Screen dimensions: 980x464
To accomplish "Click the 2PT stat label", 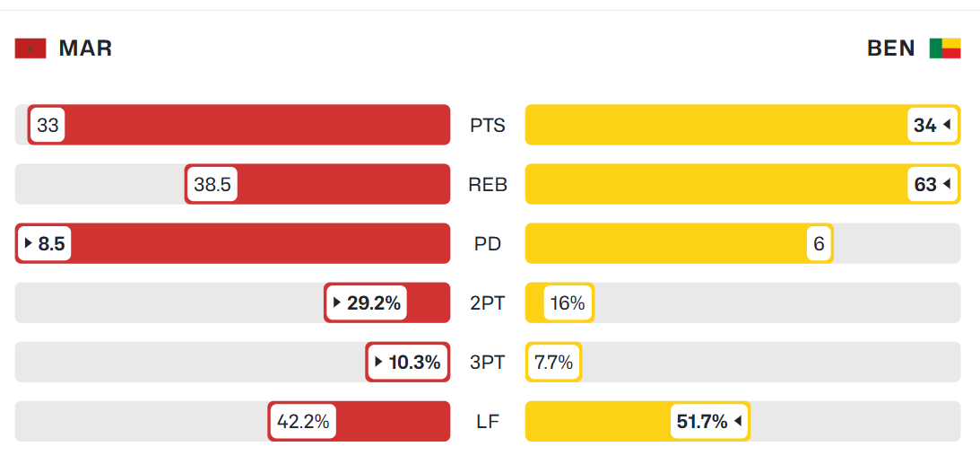I will 488,303.
